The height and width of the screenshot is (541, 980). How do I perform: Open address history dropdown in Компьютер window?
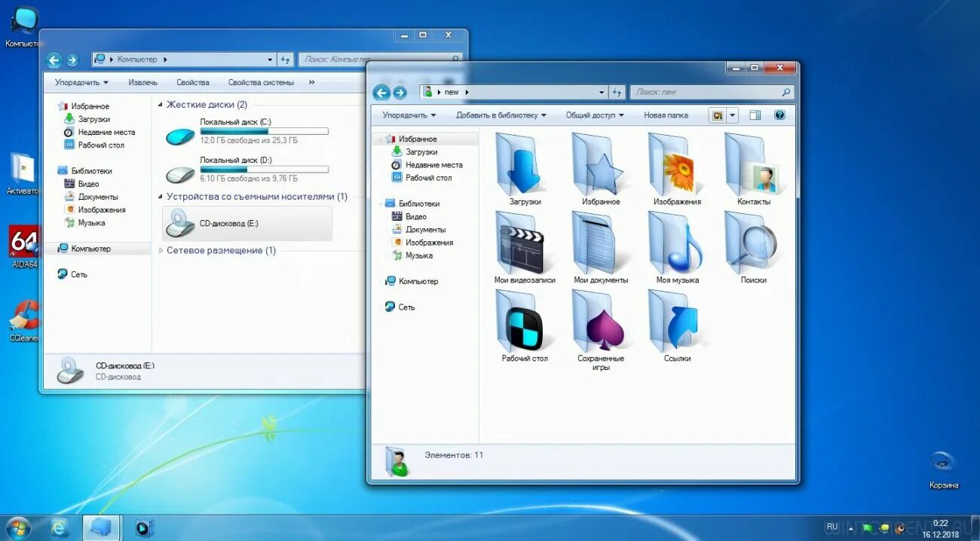click(x=271, y=60)
